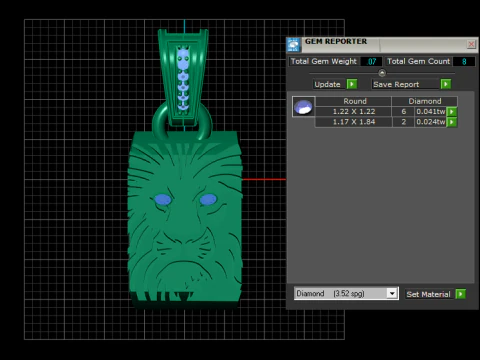This screenshot has width=480, height=360.
Task: Click the green arrow for the 0.041tw row
Action: tap(452, 112)
